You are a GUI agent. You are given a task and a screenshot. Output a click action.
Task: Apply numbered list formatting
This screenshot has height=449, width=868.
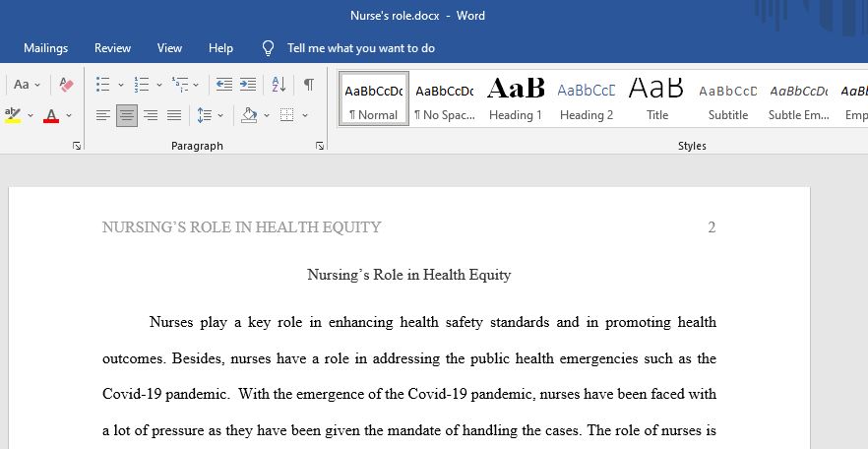point(142,84)
